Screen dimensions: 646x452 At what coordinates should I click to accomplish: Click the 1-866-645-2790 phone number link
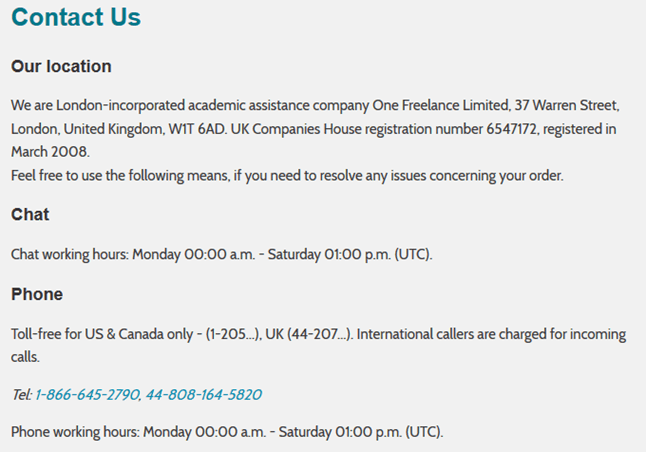pyautogui.click(x=87, y=395)
